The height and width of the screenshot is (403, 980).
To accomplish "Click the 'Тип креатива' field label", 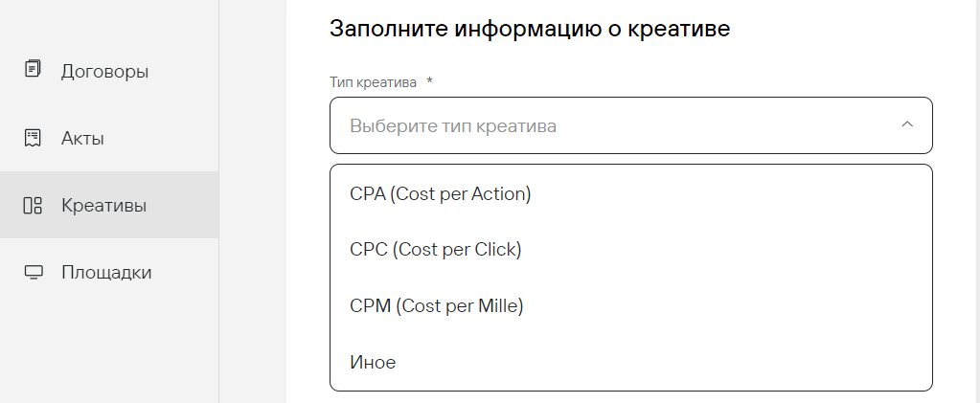I will coord(374,82).
